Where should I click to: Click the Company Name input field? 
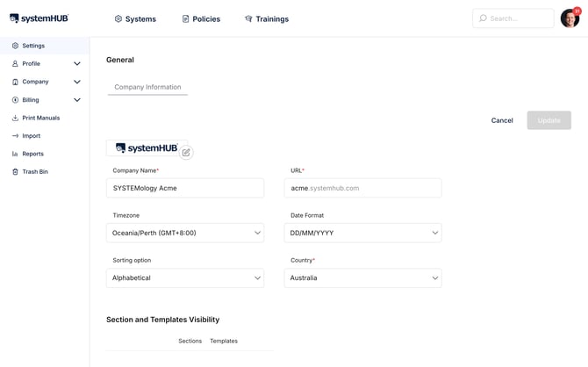tap(185, 188)
